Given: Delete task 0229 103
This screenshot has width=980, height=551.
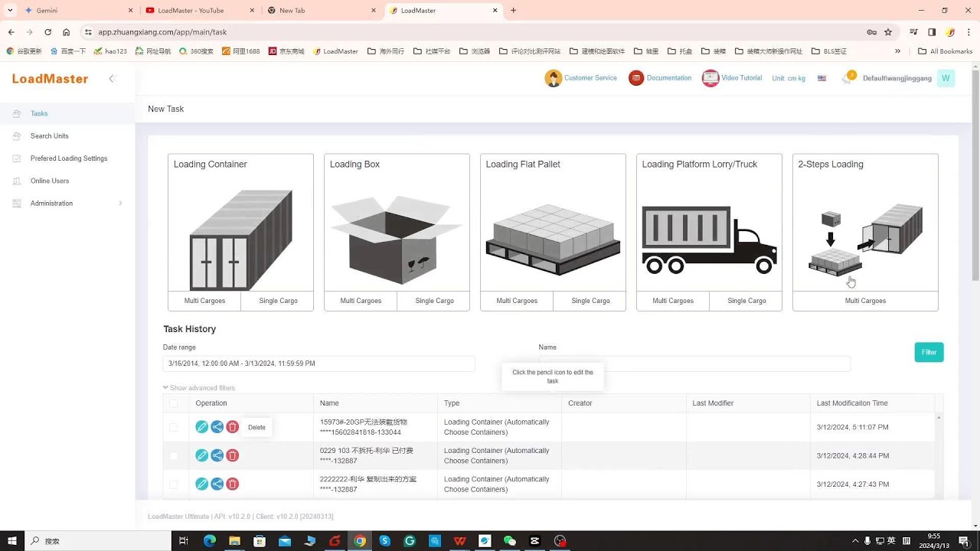Looking at the screenshot, I should [x=233, y=455].
